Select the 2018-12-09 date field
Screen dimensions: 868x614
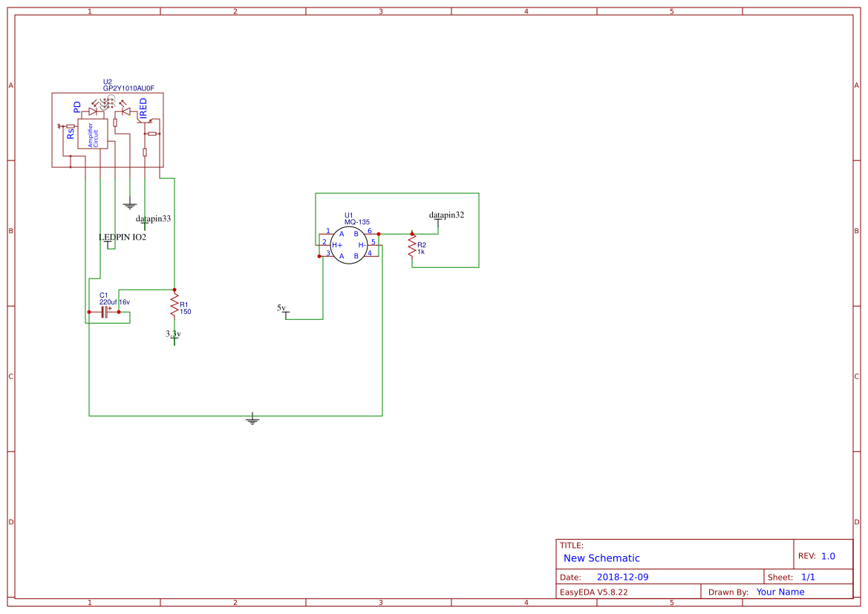(x=624, y=576)
